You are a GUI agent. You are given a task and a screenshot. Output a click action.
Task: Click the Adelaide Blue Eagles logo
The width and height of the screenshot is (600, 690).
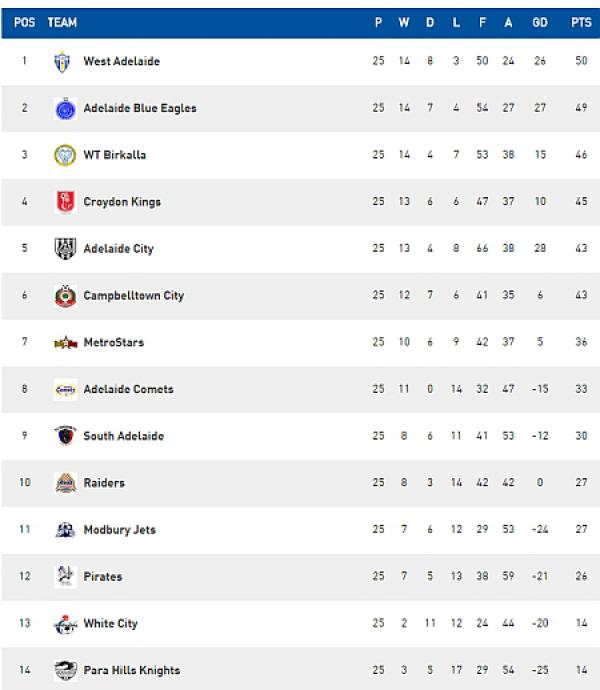click(x=65, y=109)
